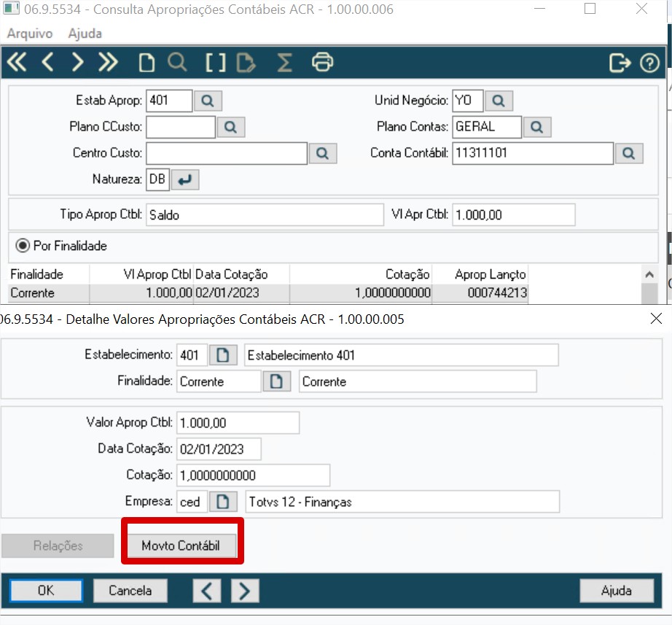Viewport: 672px width, 625px height.
Task: Click next arrow button in detail dialog
Action: coord(245,591)
